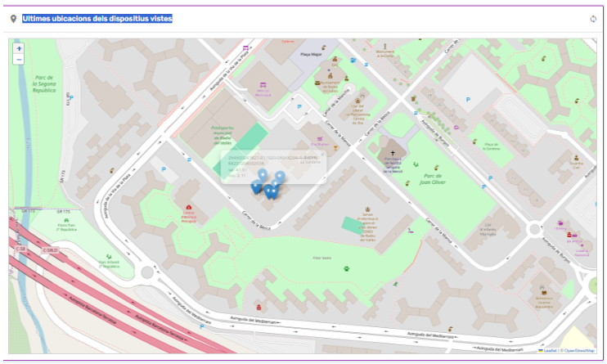The image size is (607, 364).
Task: Click the Mercat Municipal shop icon
Action: (263, 85)
